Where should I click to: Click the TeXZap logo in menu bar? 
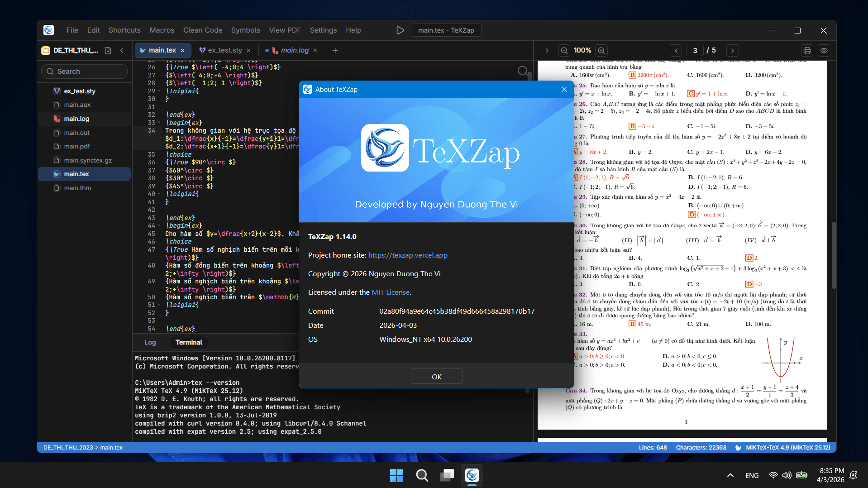coord(49,30)
